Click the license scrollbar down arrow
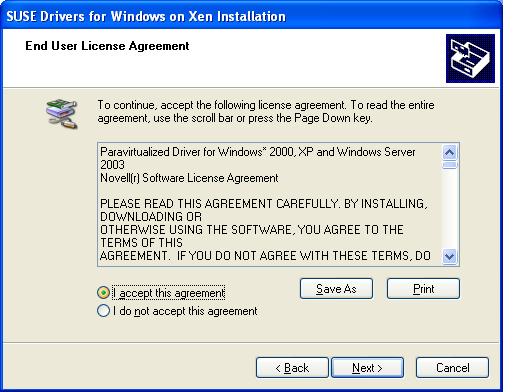The height and width of the screenshot is (392, 512). 450,256
